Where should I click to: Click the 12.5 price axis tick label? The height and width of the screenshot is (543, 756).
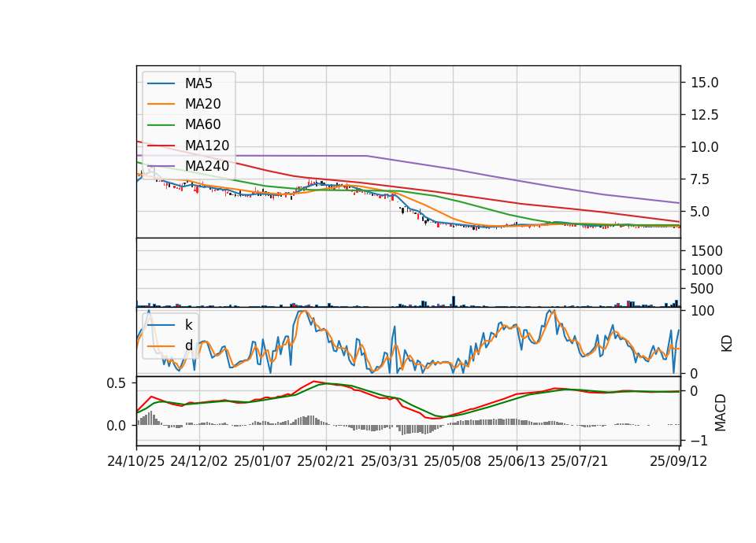[x=704, y=115]
